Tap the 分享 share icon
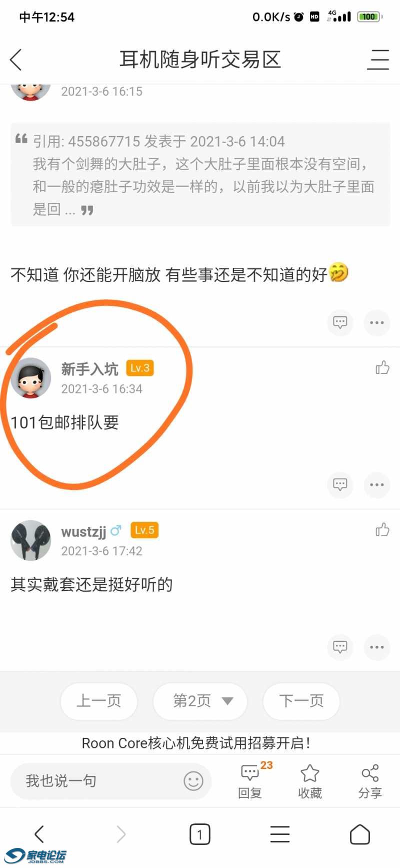Image resolution: width=400 pixels, height=868 pixels. [x=370, y=774]
